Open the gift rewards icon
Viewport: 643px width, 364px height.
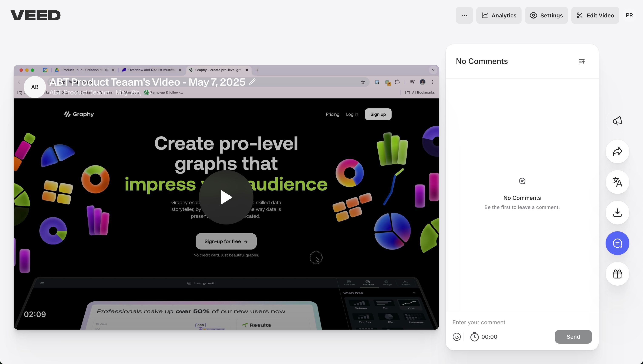(617, 274)
